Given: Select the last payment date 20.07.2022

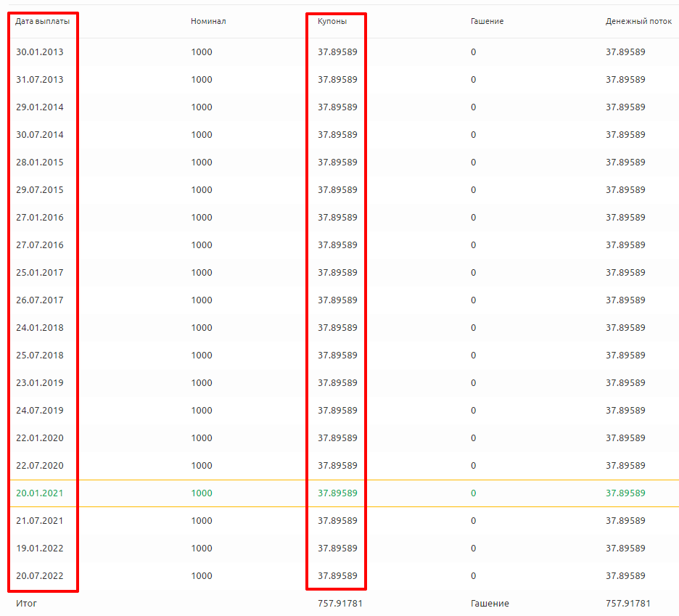Looking at the screenshot, I should click(40, 576).
